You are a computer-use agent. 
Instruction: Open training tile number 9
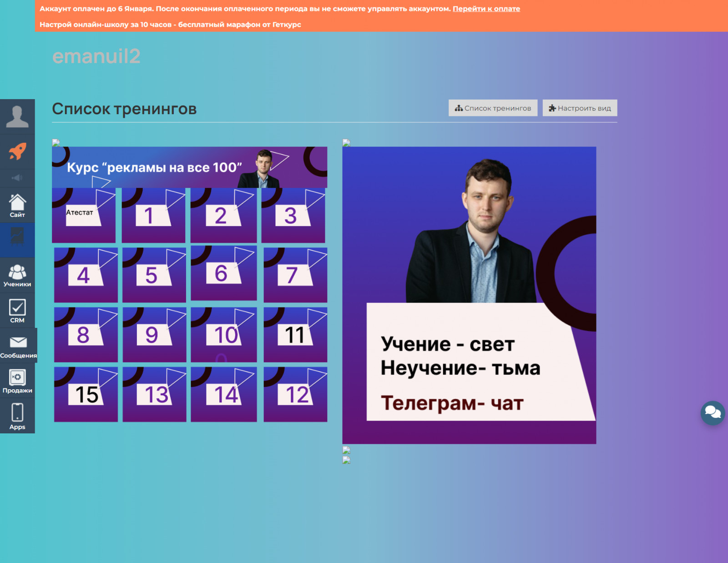[154, 335]
